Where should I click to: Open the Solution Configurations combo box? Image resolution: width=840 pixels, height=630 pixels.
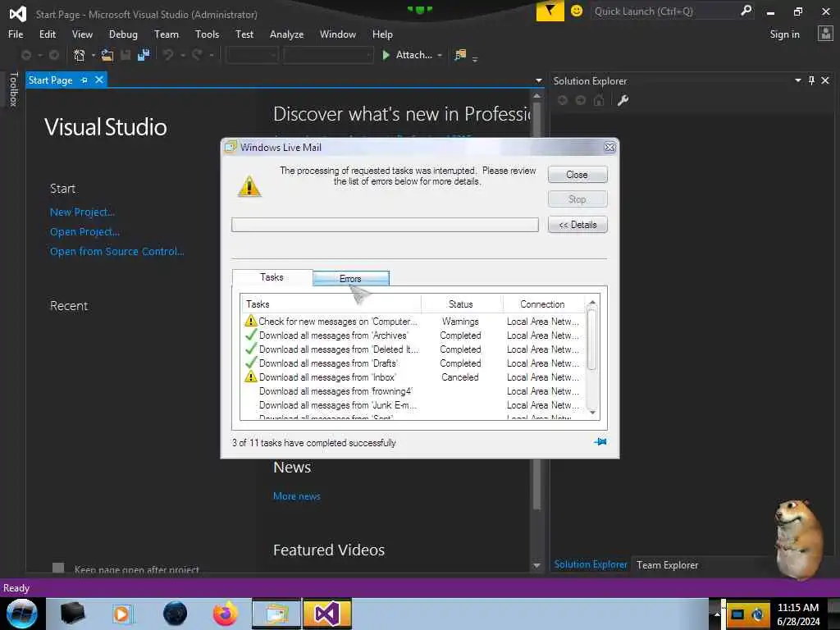click(x=252, y=55)
